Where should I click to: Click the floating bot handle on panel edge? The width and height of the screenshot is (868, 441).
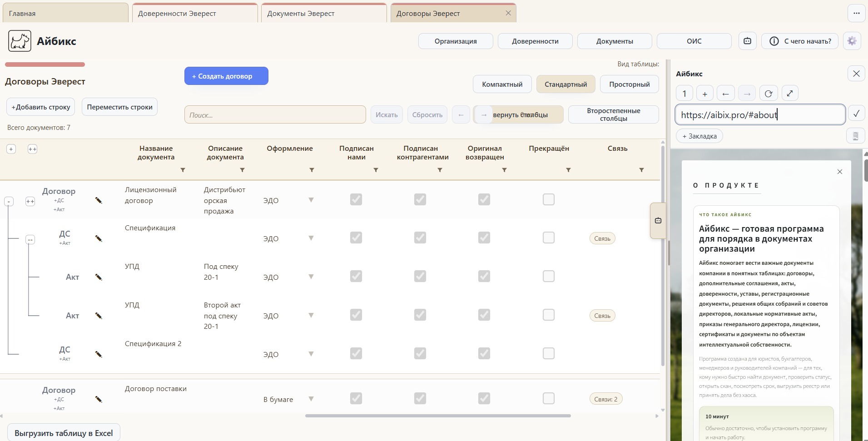point(658,221)
